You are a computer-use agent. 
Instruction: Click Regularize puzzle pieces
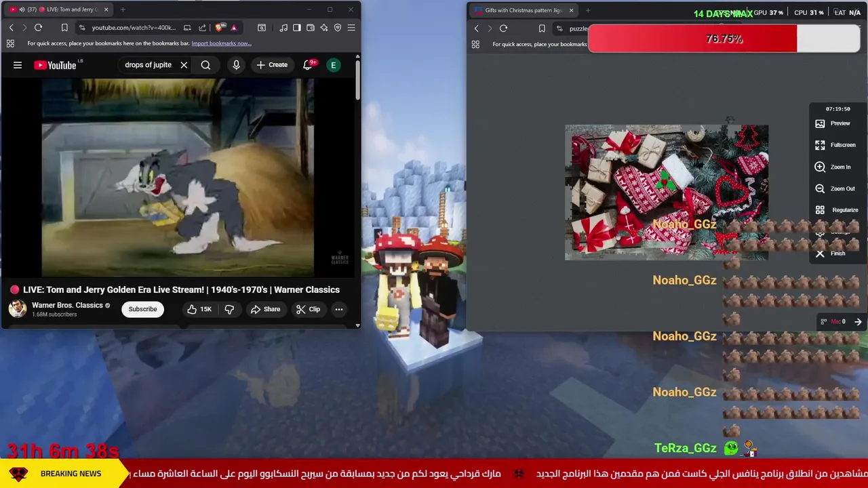(x=836, y=210)
